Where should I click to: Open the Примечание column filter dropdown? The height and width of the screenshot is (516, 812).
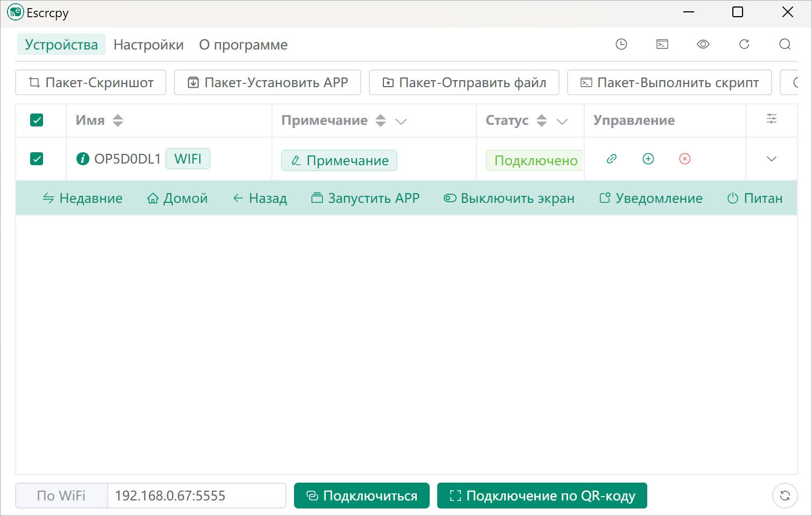click(x=401, y=122)
